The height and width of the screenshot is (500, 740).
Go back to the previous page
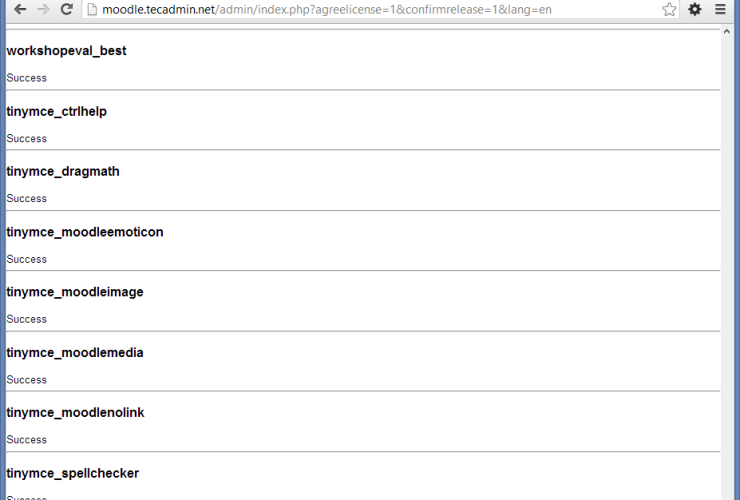(19, 9)
